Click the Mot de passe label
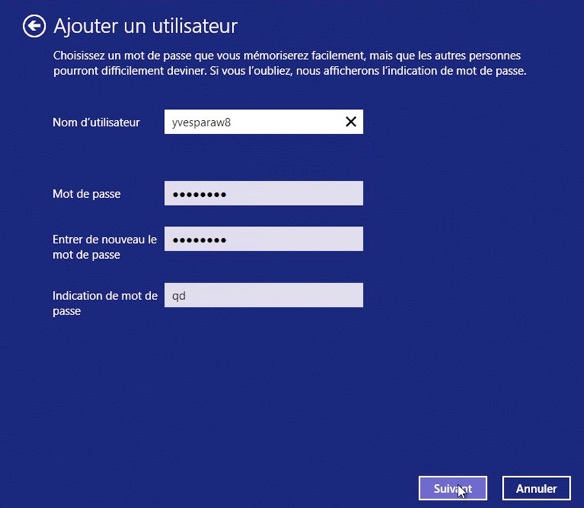The width and height of the screenshot is (584, 508). tap(86, 194)
